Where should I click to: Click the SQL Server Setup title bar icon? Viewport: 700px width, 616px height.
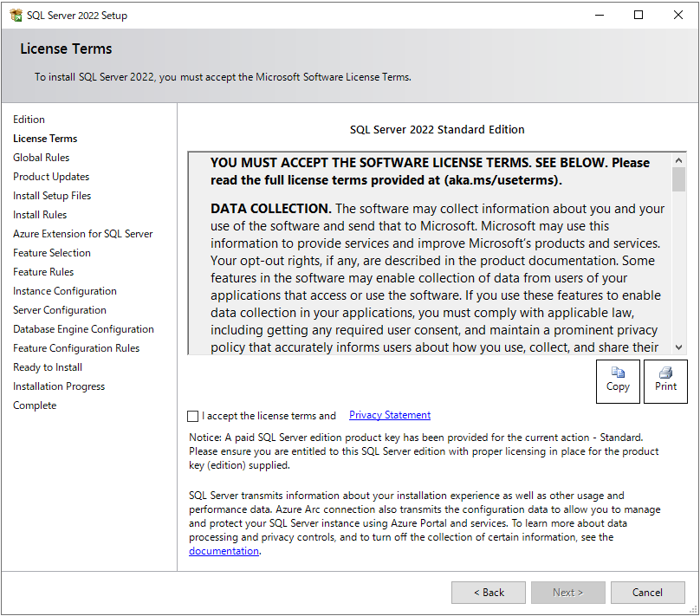[16, 16]
